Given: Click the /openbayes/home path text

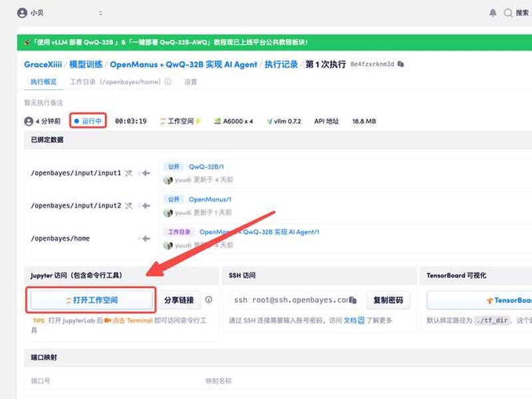Looking at the screenshot, I should pos(61,239).
